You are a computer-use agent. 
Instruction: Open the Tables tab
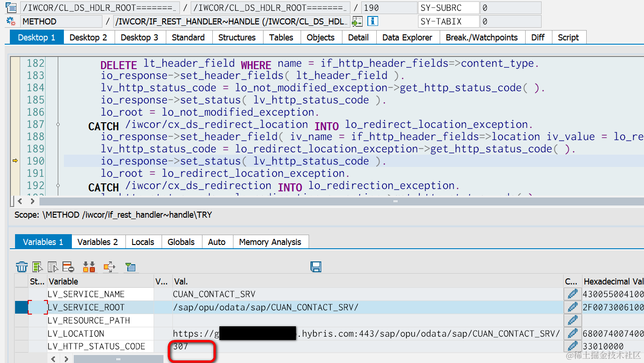[x=281, y=37]
